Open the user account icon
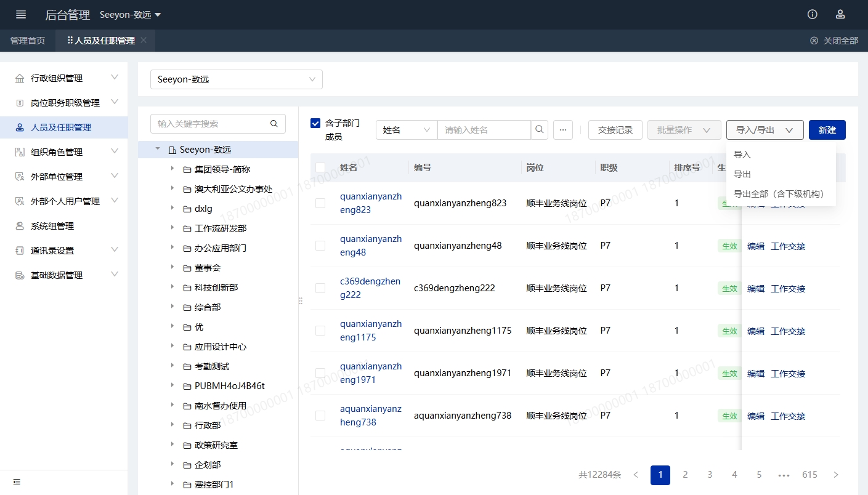 coord(840,15)
